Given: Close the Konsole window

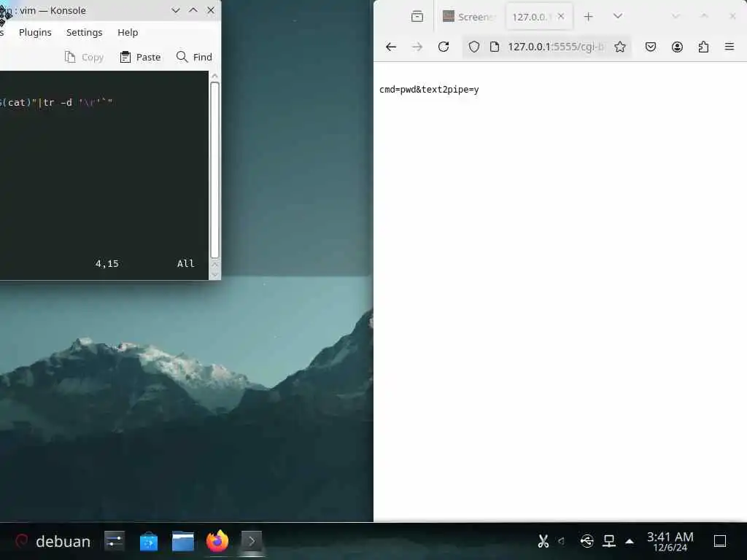Looking at the screenshot, I should tap(211, 10).
